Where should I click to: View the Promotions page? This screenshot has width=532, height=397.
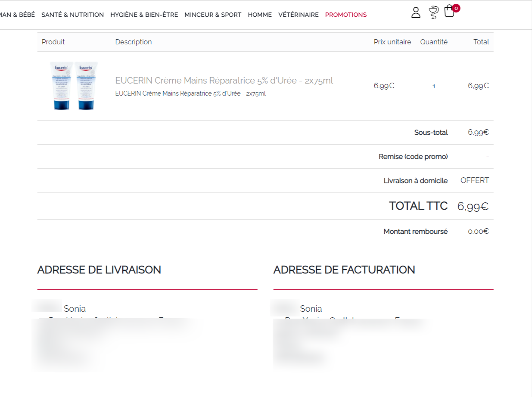pos(345,15)
